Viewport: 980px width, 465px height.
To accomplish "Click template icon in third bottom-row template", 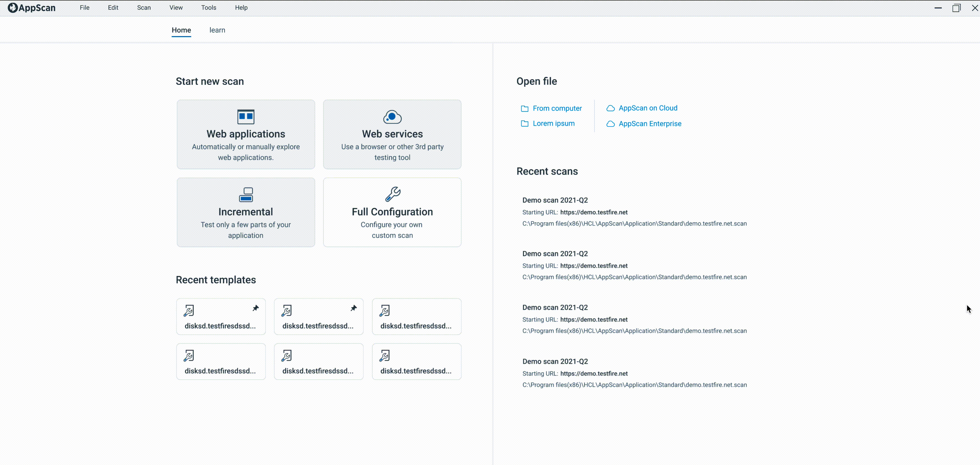I will click(385, 355).
